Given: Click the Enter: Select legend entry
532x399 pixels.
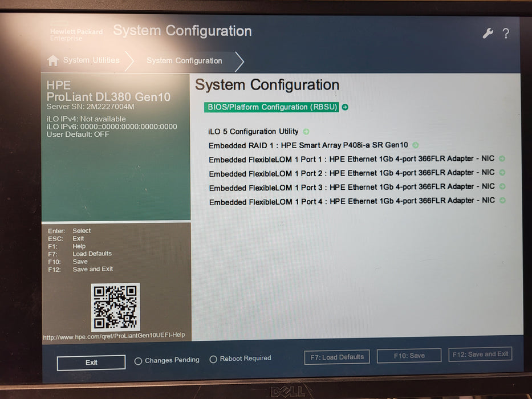Looking at the screenshot, I should pyautogui.click(x=69, y=231).
